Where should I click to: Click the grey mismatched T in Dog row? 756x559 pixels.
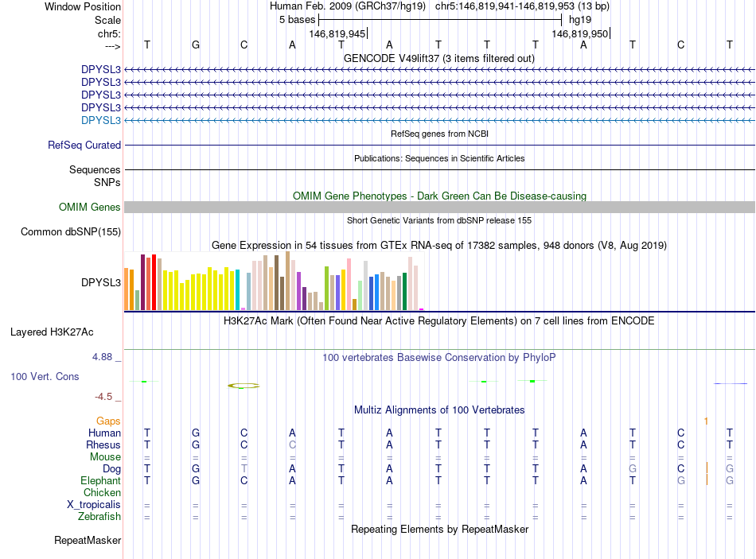tap(244, 469)
